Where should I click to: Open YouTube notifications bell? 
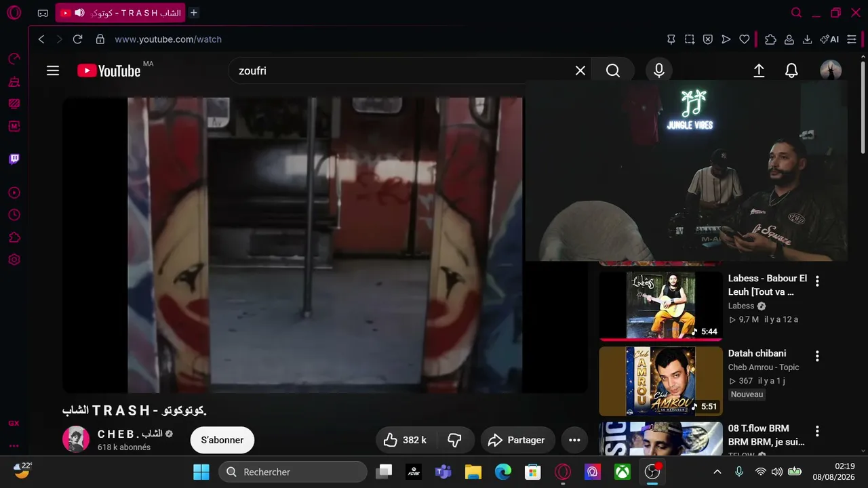(791, 70)
